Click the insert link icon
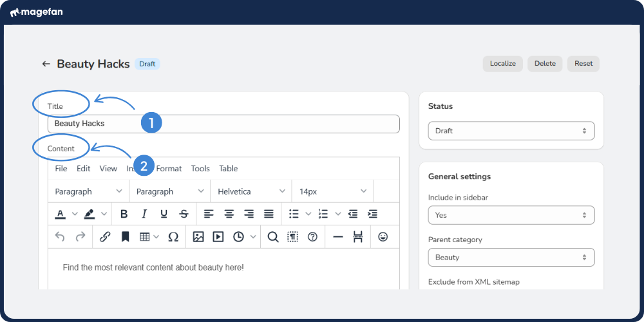Viewport: 644px width, 322px height. tap(105, 237)
